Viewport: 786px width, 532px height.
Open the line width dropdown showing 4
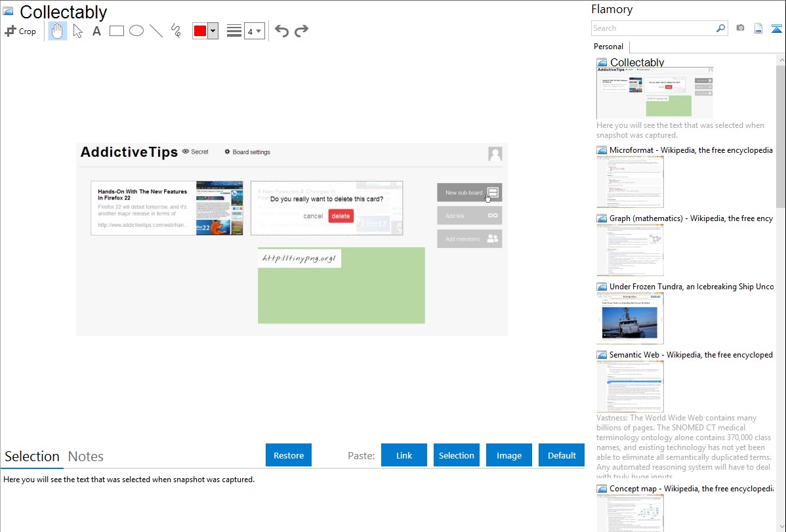[255, 31]
